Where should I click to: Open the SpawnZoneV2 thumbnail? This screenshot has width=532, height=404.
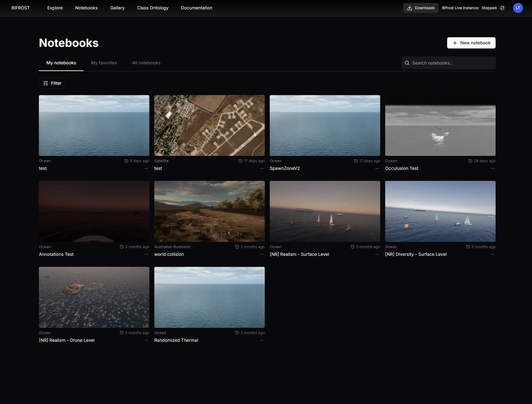(x=325, y=126)
